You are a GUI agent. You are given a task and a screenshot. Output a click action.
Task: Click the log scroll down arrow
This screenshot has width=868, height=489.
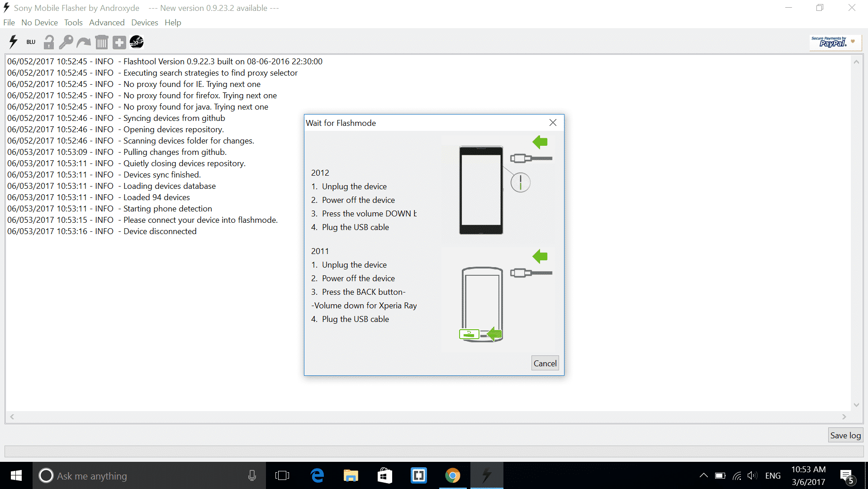coord(856,405)
